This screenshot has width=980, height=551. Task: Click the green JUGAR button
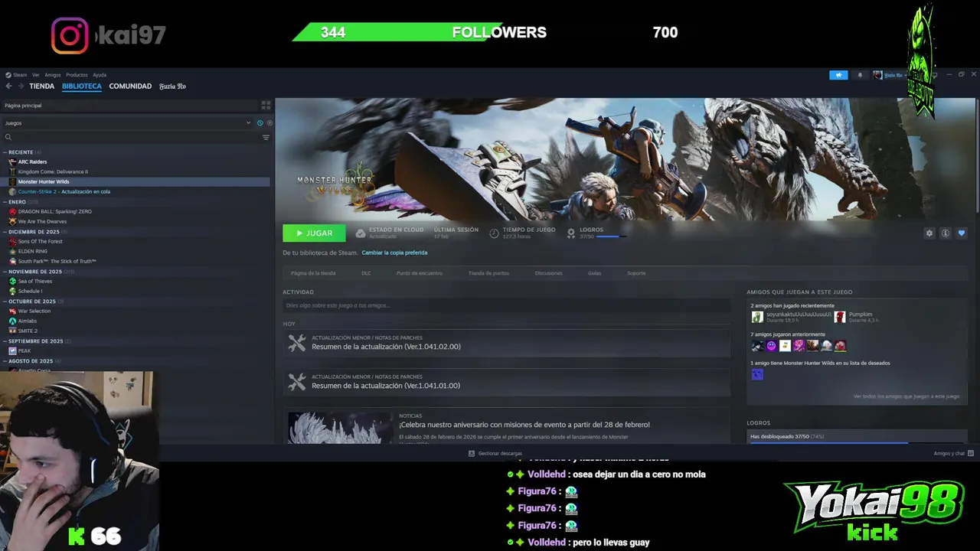point(314,233)
